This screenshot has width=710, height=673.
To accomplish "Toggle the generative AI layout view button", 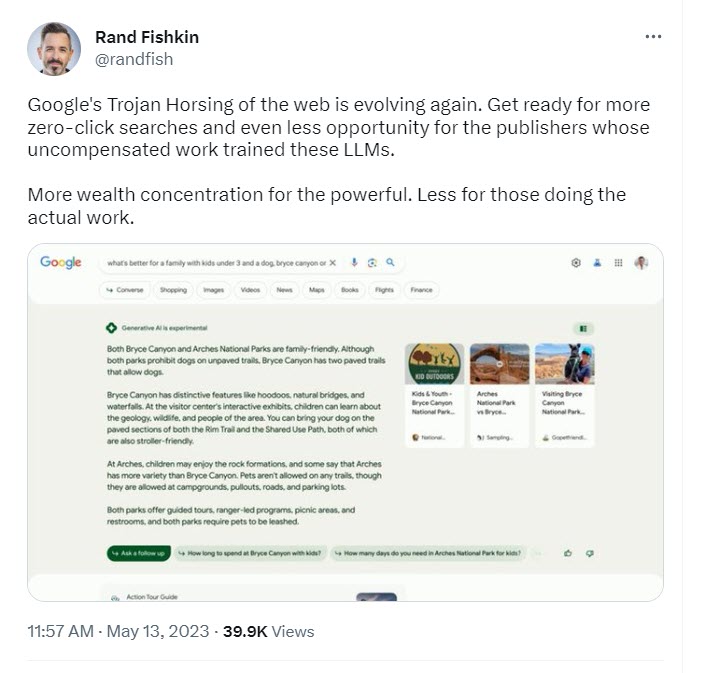I will click(x=584, y=328).
